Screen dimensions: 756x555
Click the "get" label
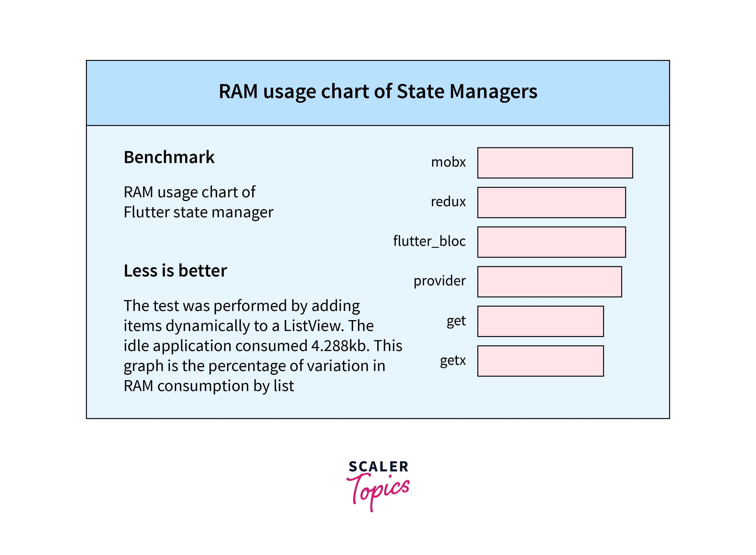(x=456, y=321)
